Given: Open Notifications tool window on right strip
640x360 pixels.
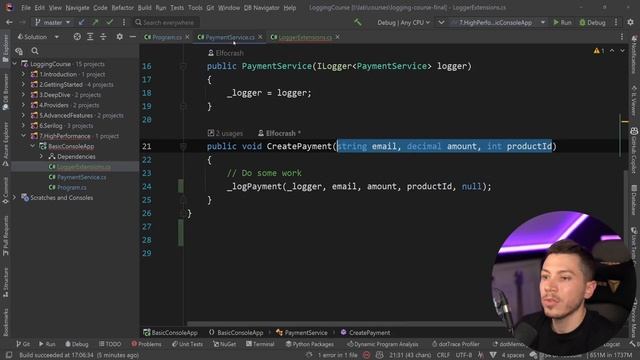Looking at the screenshot, I should click(x=634, y=54).
